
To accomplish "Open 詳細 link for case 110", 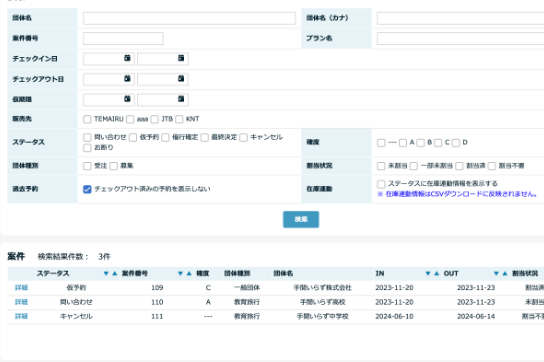I will [x=21, y=302].
